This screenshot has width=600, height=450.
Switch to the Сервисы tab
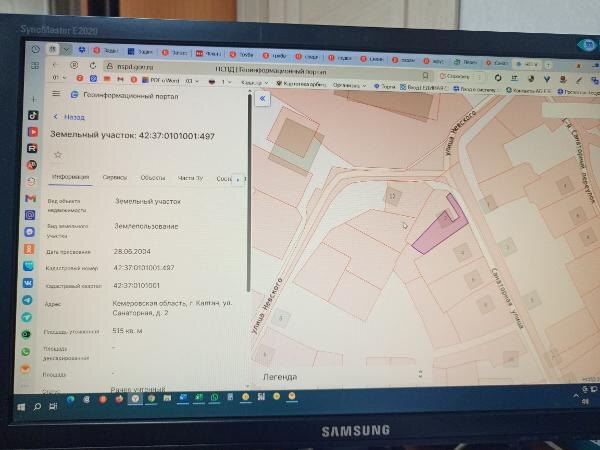[114, 177]
